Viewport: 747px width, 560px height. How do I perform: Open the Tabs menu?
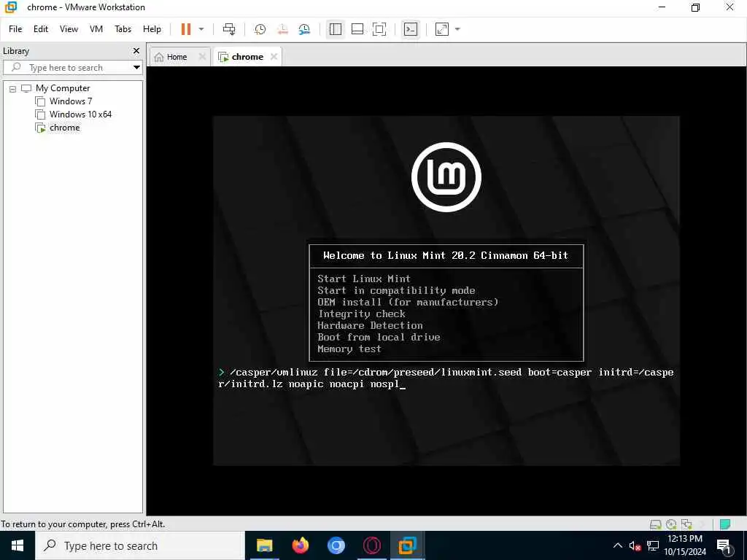(123, 29)
